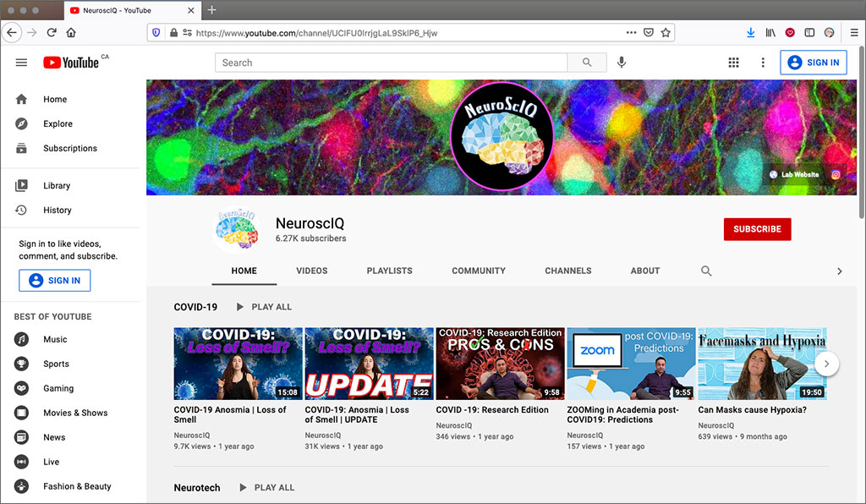This screenshot has height=504, width=866.
Task: Open the Instagram link on banner
Action: [x=836, y=174]
